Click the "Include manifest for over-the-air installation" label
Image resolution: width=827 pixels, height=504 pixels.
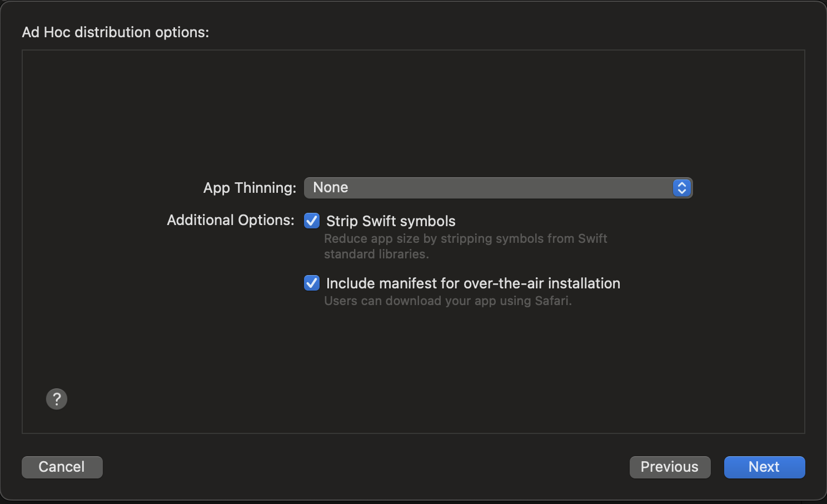(473, 283)
